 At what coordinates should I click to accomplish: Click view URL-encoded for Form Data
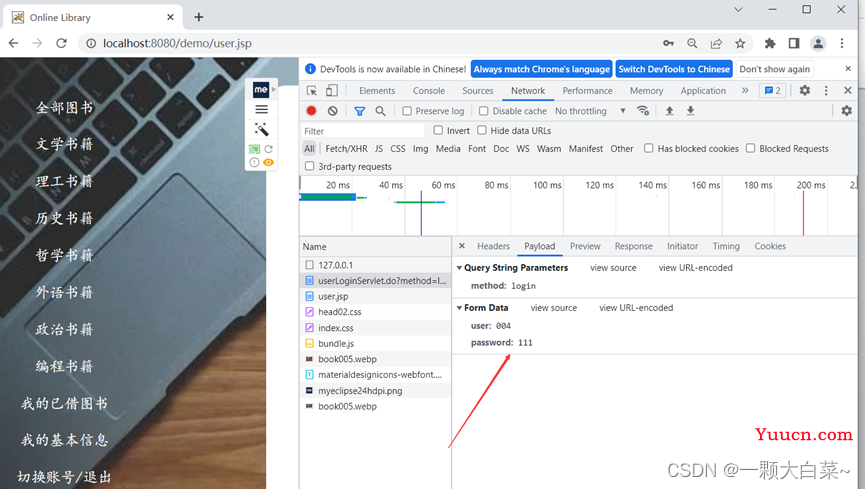point(636,308)
